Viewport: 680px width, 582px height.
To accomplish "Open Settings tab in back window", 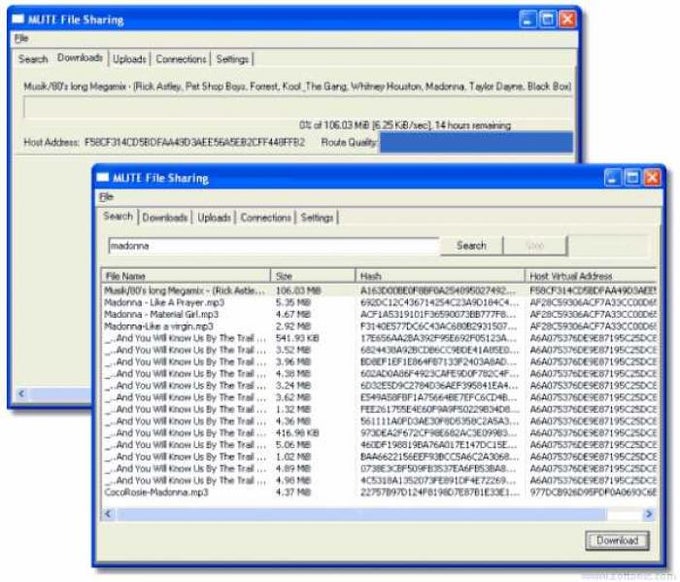I will coord(232,59).
